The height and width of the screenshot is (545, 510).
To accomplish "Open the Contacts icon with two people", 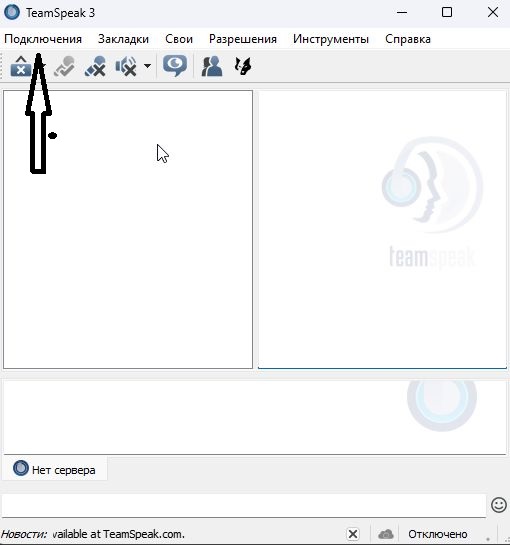I will [212, 66].
